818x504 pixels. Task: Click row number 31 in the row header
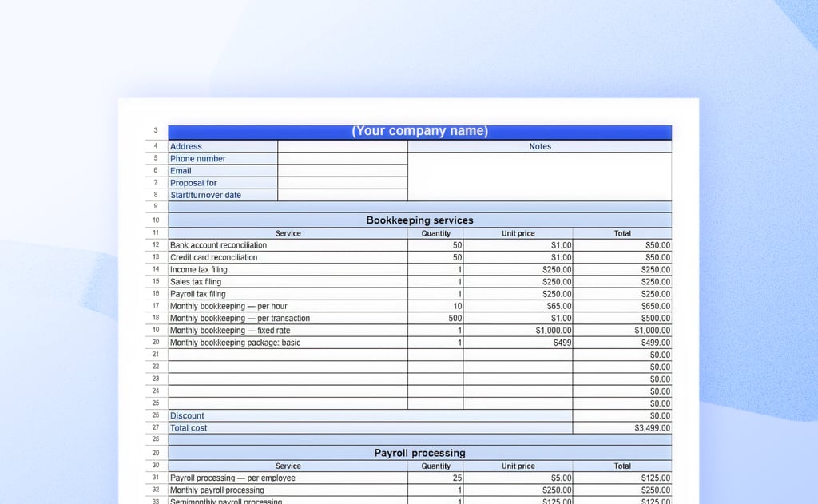156,478
